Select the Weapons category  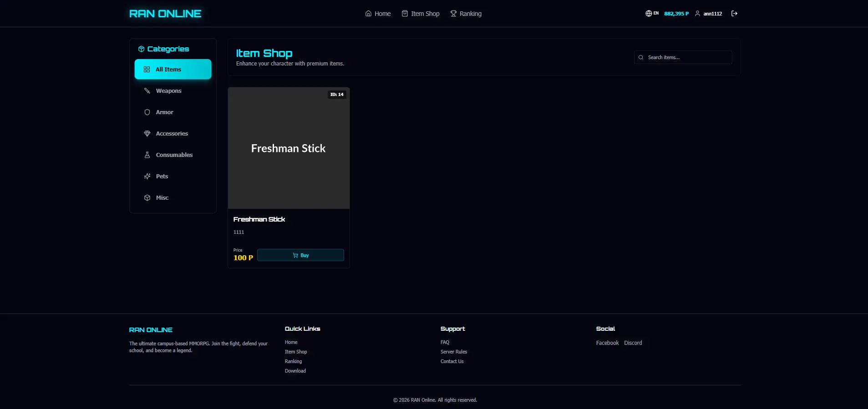click(173, 91)
